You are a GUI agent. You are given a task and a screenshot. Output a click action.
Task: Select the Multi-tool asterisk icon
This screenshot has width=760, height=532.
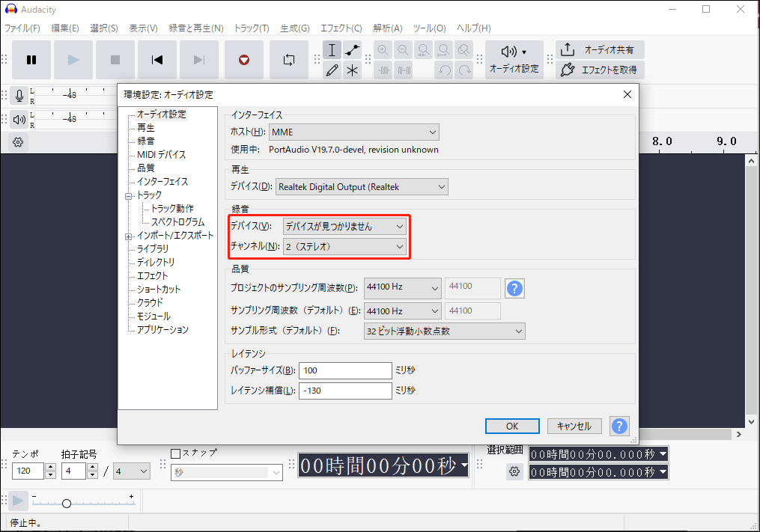(353, 70)
